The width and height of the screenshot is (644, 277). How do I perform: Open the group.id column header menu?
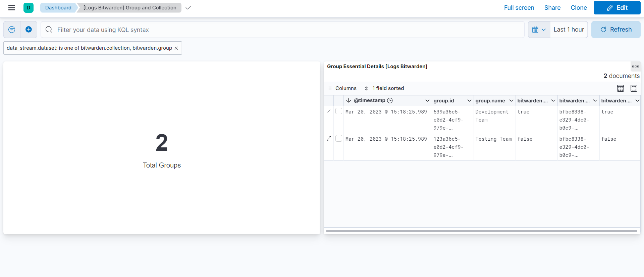click(469, 101)
